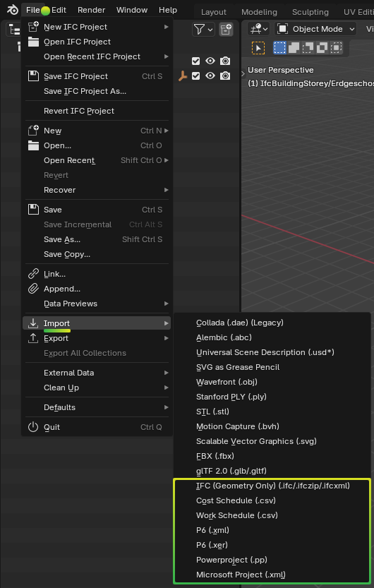This screenshot has width=374, height=588.
Task: Expand the viewport toolbar chevron
Action: [243, 74]
